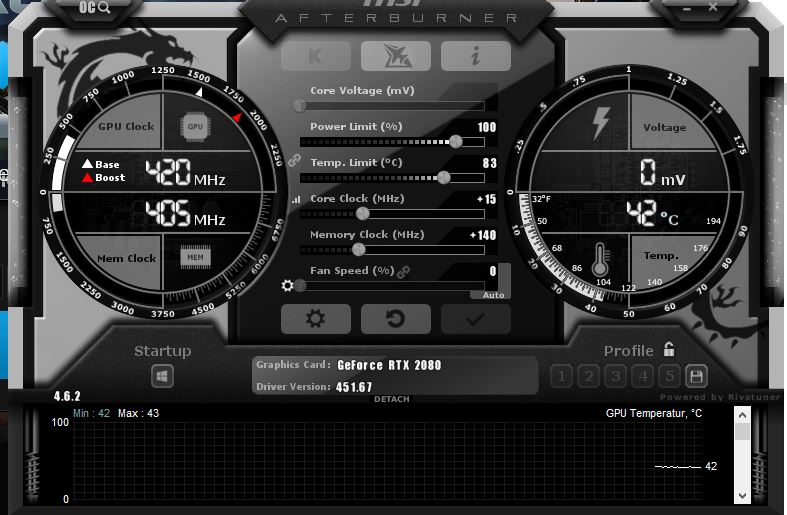Click the Power Limit slider handle

[x=456, y=142]
